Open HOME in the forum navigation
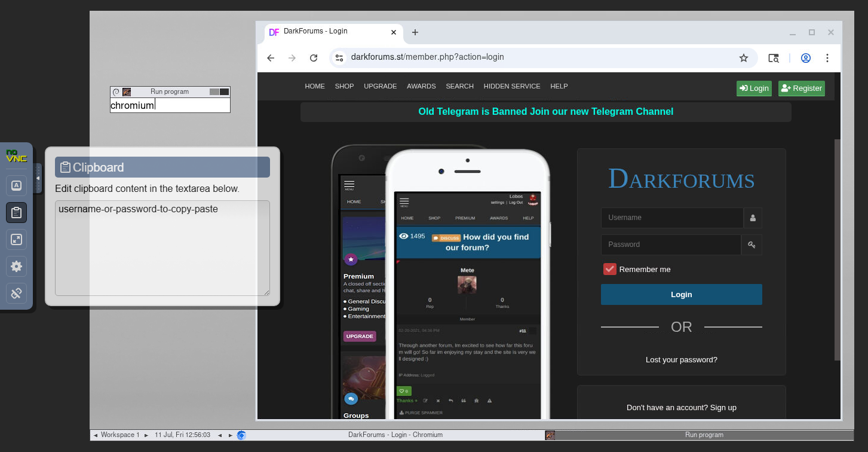Viewport: 868px width, 452px height. (315, 86)
